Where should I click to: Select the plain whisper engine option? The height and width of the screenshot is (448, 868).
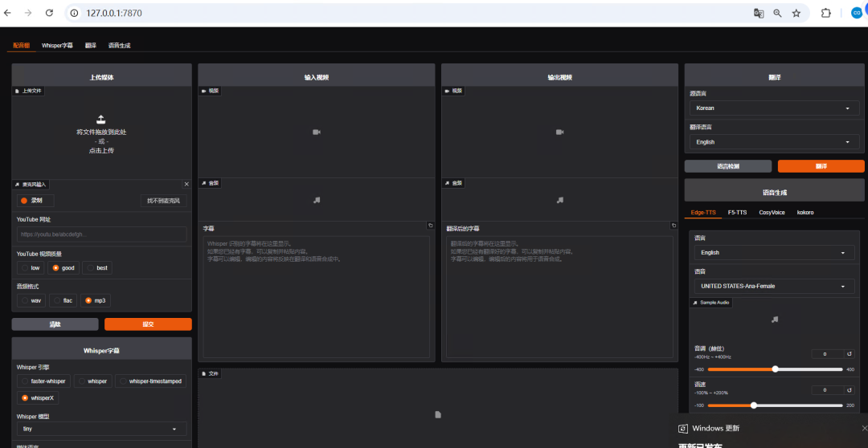click(93, 381)
